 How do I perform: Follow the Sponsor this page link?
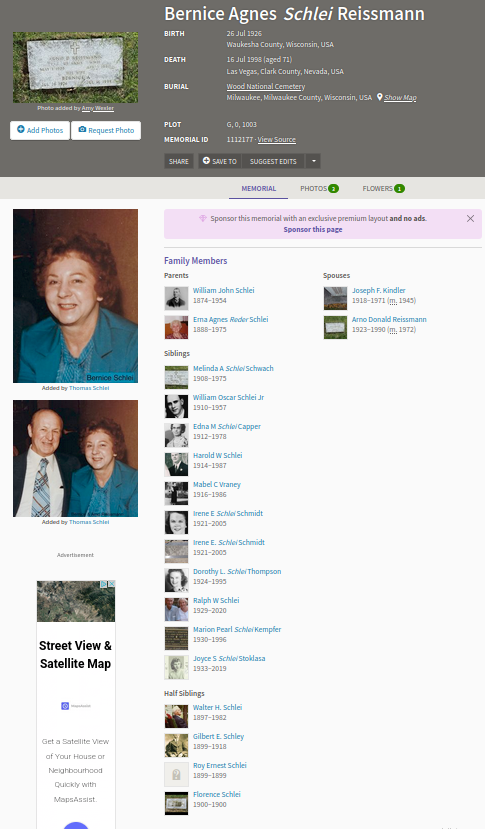tap(313, 229)
